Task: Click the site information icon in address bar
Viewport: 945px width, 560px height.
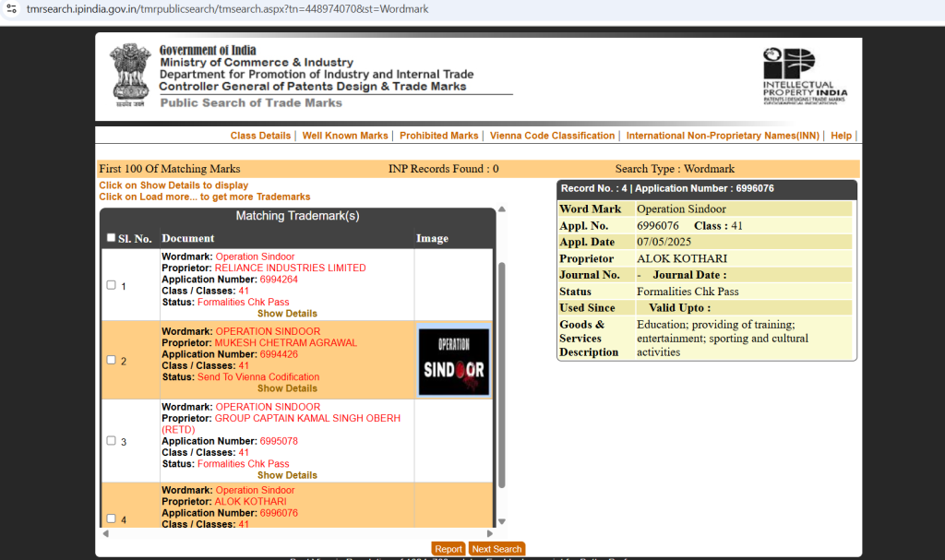Action: pos(11,8)
